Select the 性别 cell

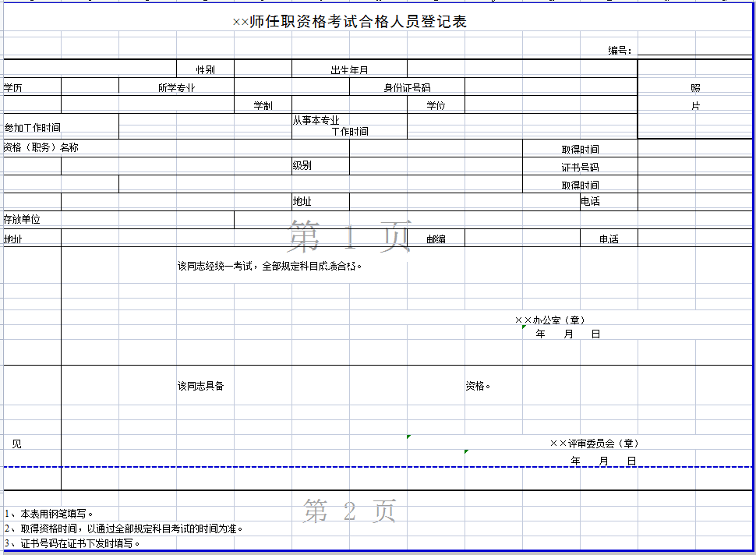205,70
